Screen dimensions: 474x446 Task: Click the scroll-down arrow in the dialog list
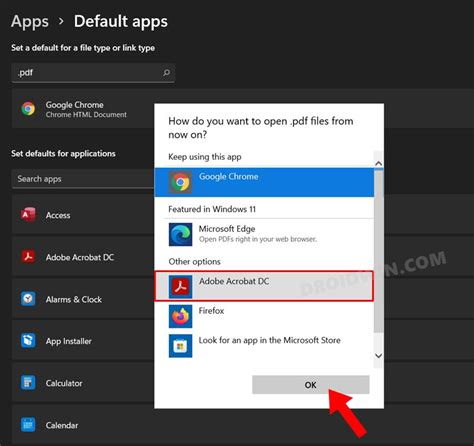378,356
